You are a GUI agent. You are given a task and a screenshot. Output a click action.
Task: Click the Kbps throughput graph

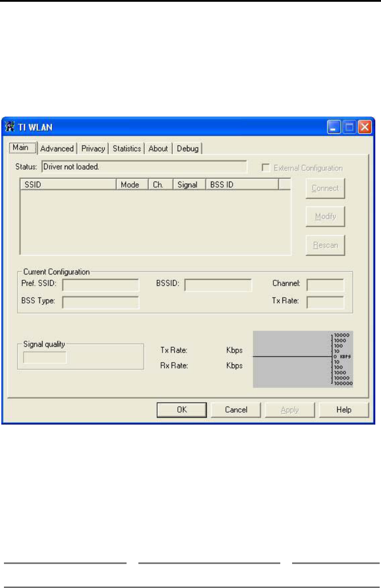[303, 359]
